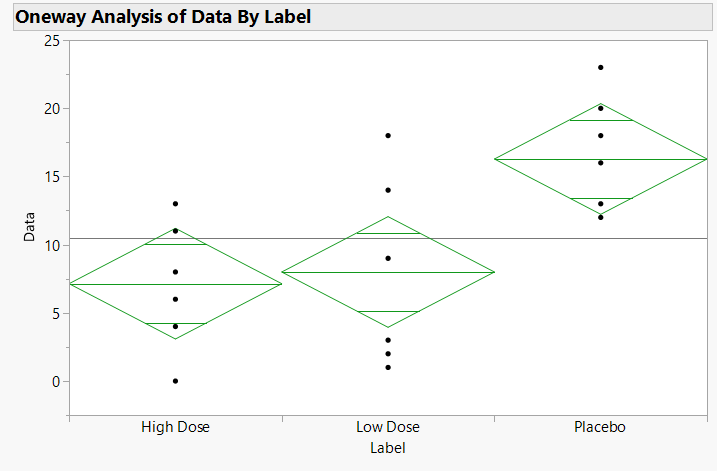Screen dimensions: 717x471
Task: Click the High Dose point near 8
Action: (x=175, y=271)
